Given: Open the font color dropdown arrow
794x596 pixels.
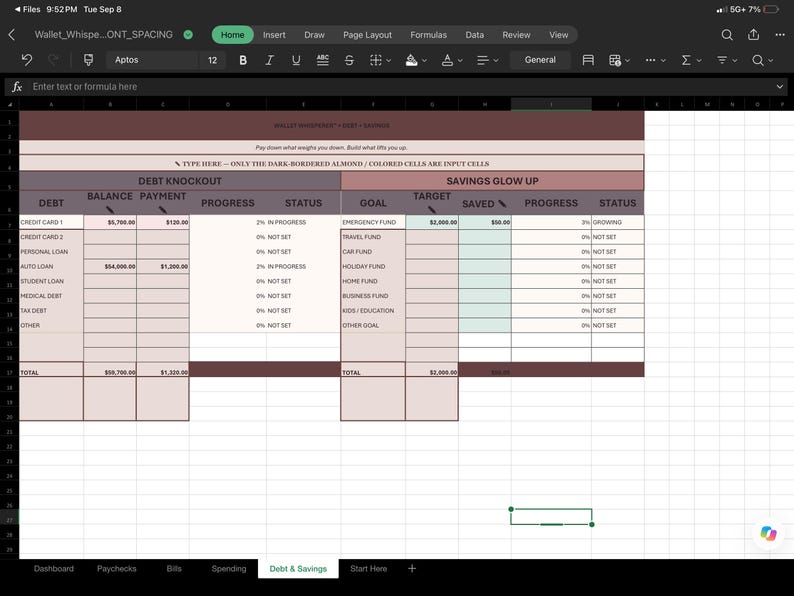Looking at the screenshot, I should [x=460, y=60].
